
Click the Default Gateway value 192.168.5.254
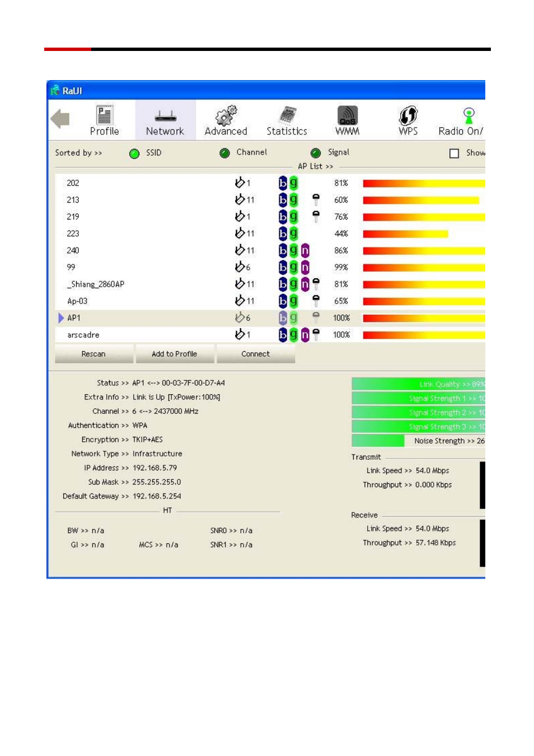click(x=157, y=496)
